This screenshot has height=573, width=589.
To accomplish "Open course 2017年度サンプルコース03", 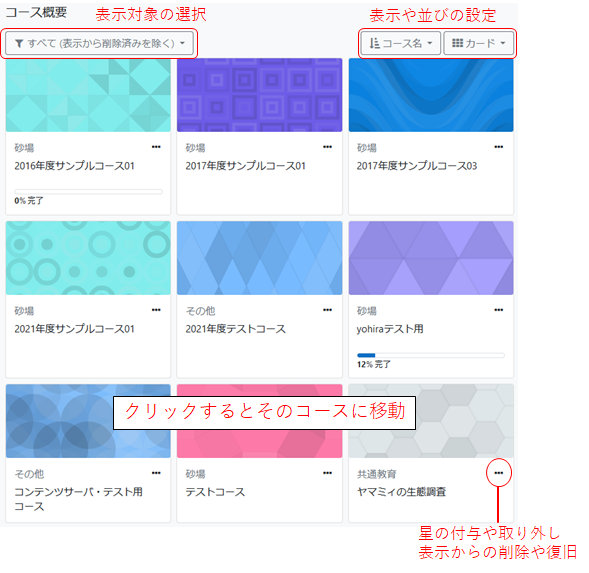I will point(417,166).
